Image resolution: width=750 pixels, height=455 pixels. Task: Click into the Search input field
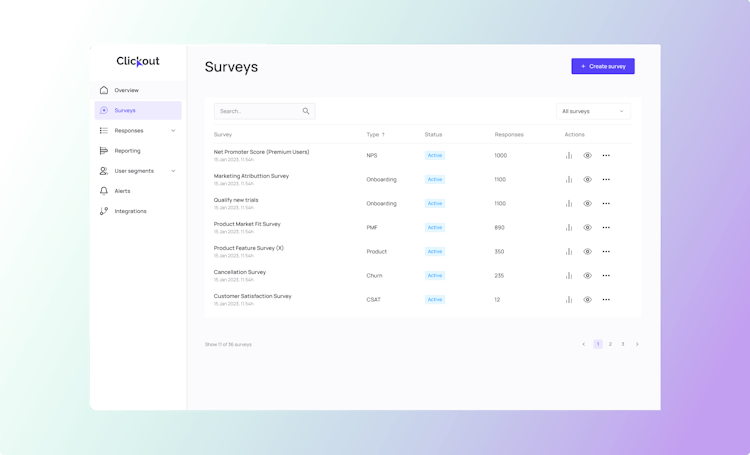(x=264, y=111)
